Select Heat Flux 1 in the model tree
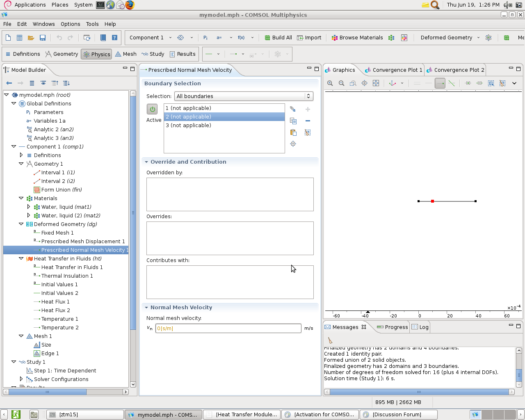The width and height of the screenshot is (525, 420). click(x=55, y=302)
